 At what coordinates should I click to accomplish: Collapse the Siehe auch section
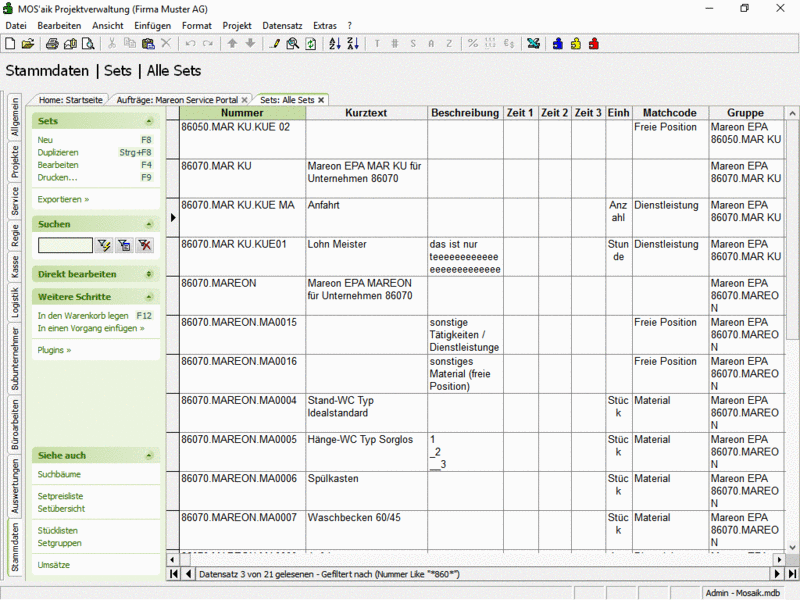coord(149,456)
